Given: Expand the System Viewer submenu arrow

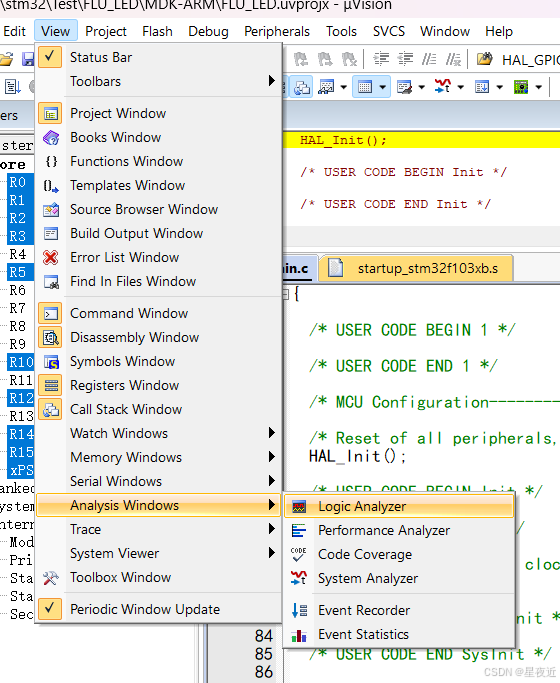Looking at the screenshot, I should point(272,553).
